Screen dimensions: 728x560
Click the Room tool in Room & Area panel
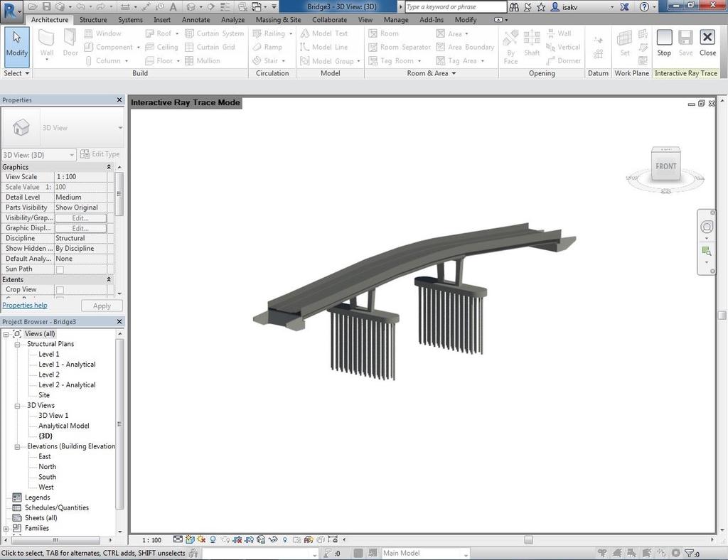[x=383, y=33]
